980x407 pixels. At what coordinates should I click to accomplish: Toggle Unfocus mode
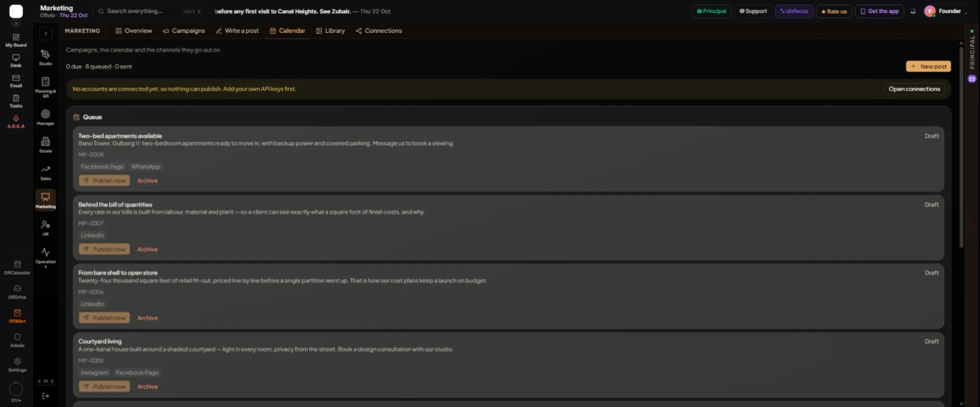point(794,11)
